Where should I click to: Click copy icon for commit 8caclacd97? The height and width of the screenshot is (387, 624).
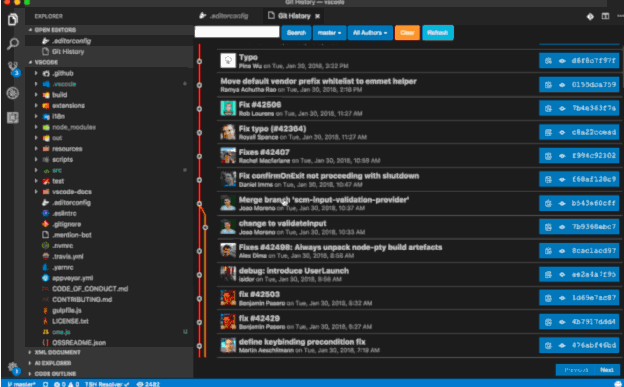548,250
